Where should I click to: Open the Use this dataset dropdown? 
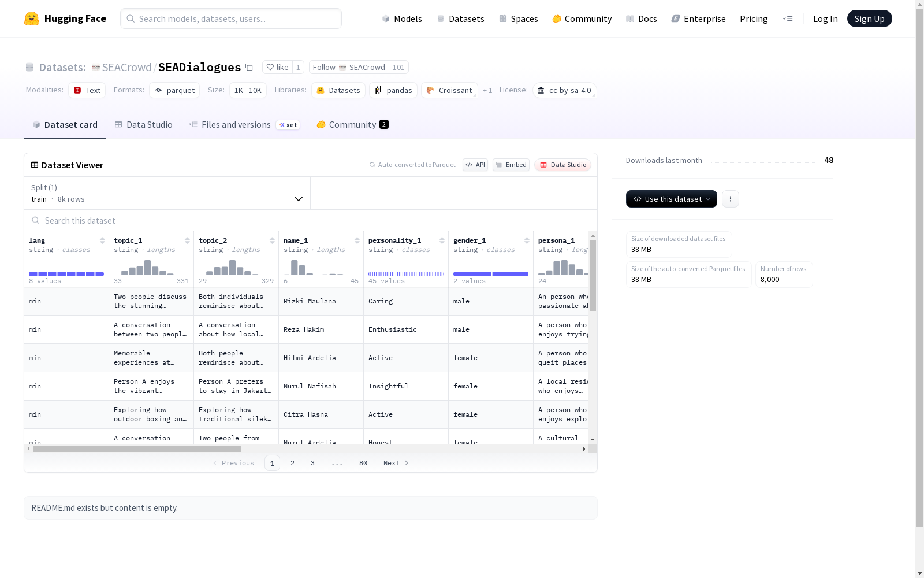pyautogui.click(x=672, y=199)
